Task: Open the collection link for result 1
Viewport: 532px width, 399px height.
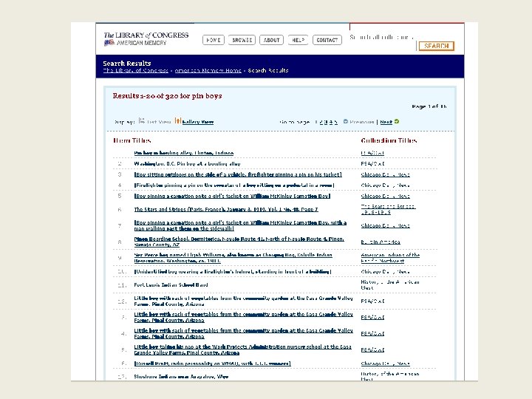Action: [372, 153]
